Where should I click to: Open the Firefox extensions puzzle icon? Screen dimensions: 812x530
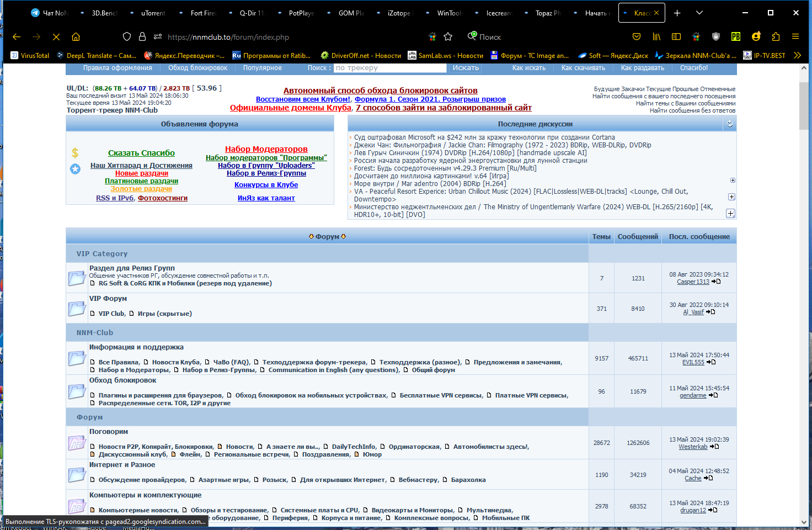[776, 37]
